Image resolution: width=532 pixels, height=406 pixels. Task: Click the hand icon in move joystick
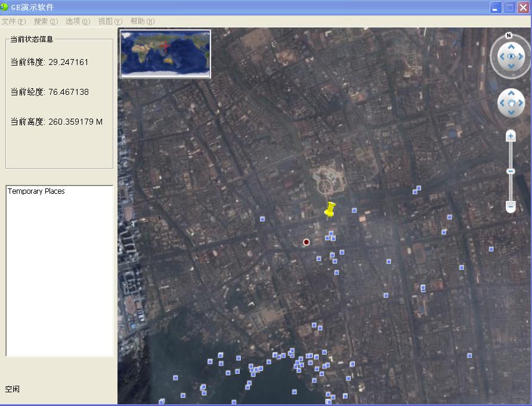[511, 103]
